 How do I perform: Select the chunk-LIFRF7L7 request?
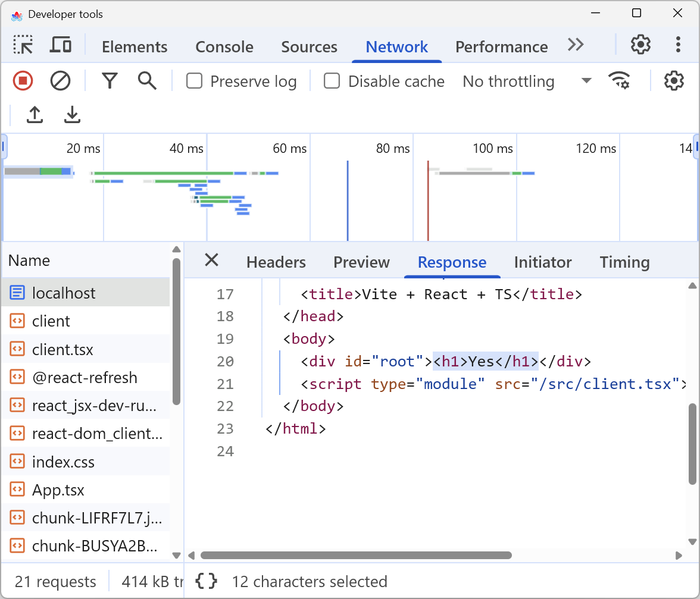tap(86, 518)
